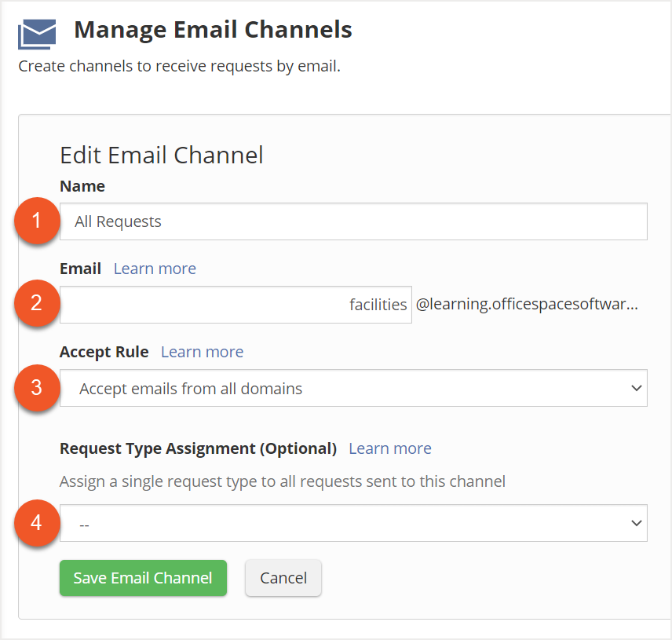Image resolution: width=672 pixels, height=640 pixels.
Task: Open "Learn more" next to Email
Action: point(155,269)
